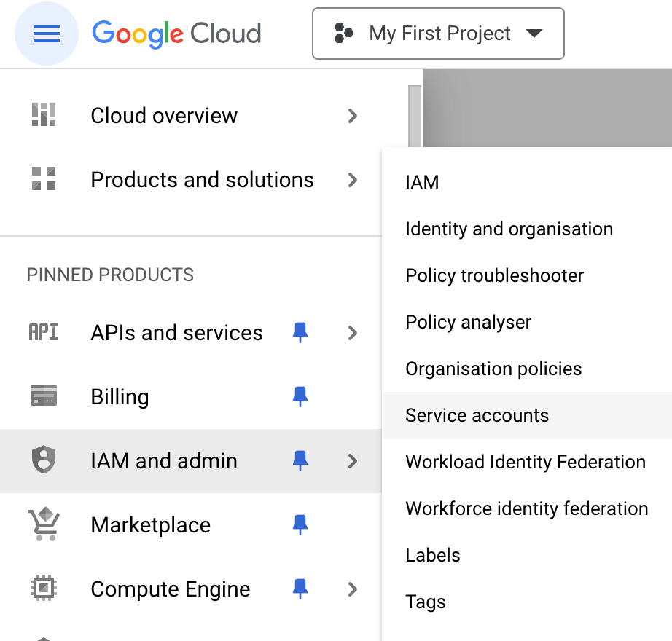Click the navigation menu vertical scrollbar

[x=415, y=117]
